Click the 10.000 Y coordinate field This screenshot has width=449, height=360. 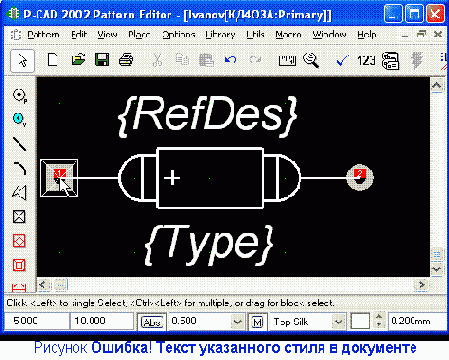point(102,321)
